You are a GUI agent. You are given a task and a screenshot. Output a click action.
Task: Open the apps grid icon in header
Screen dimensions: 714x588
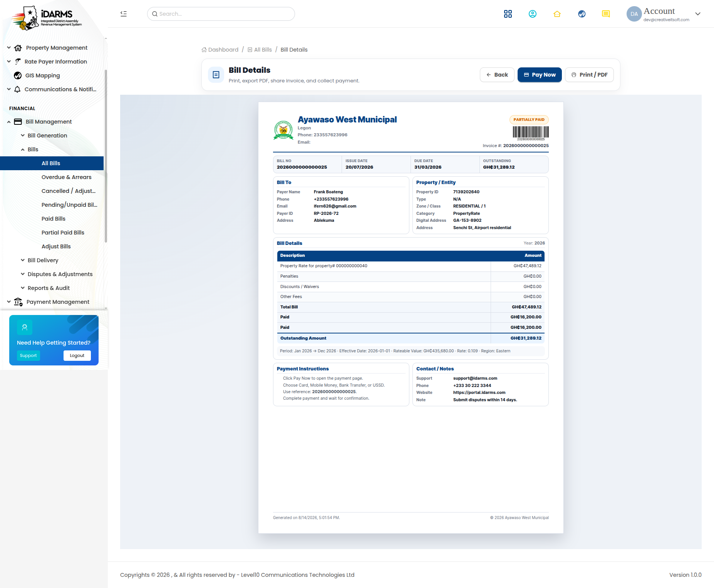point(508,14)
